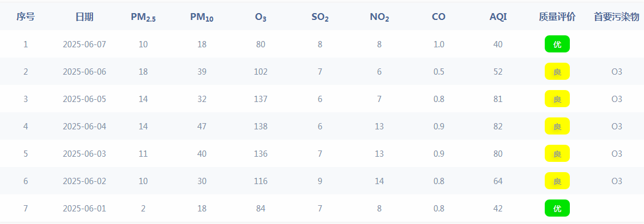Select the O3 value 137 cell

[x=261, y=99]
